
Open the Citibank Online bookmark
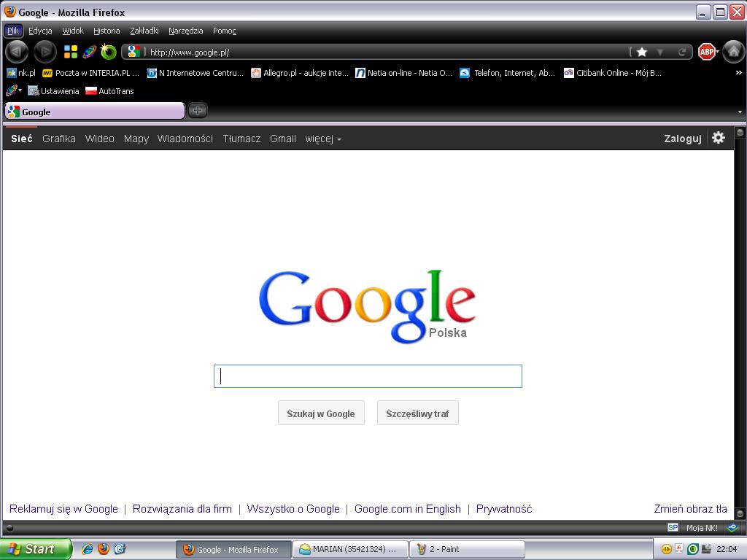pyautogui.click(x=613, y=73)
